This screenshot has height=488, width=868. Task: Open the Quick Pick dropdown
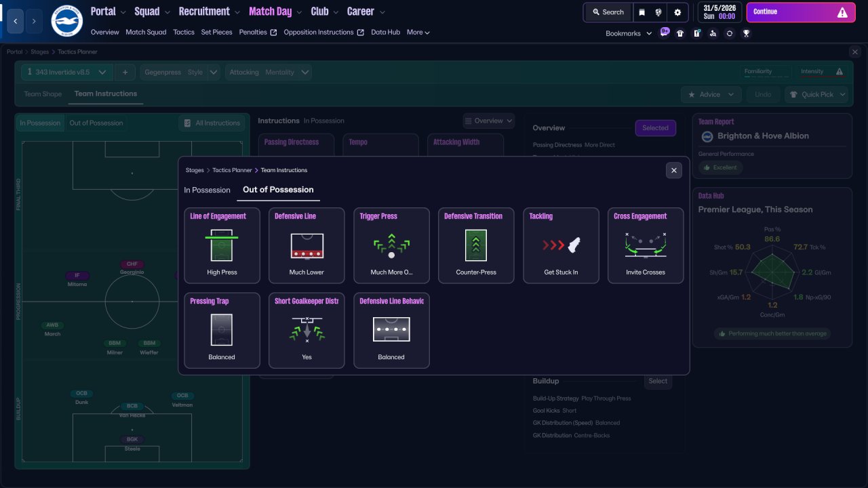click(x=816, y=94)
